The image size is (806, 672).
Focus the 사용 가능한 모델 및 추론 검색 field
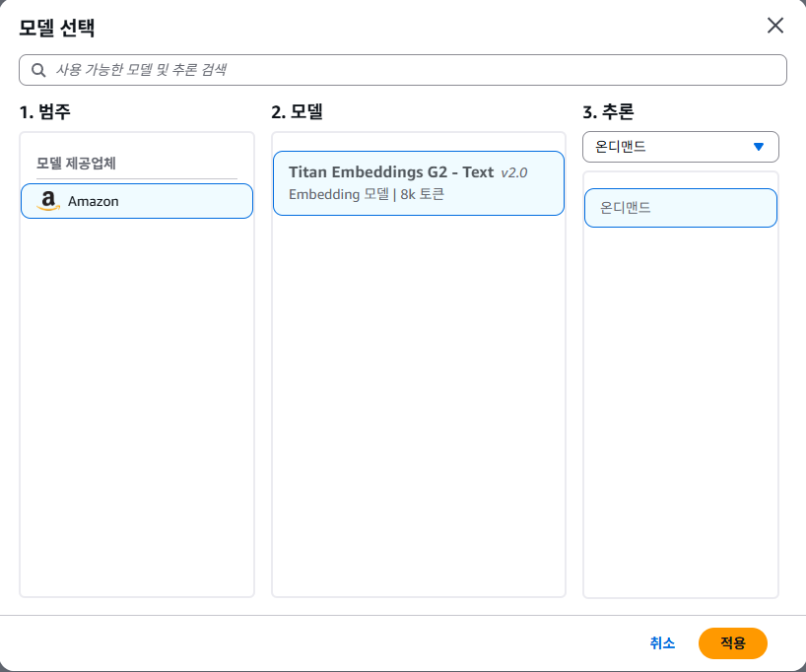pos(402,70)
